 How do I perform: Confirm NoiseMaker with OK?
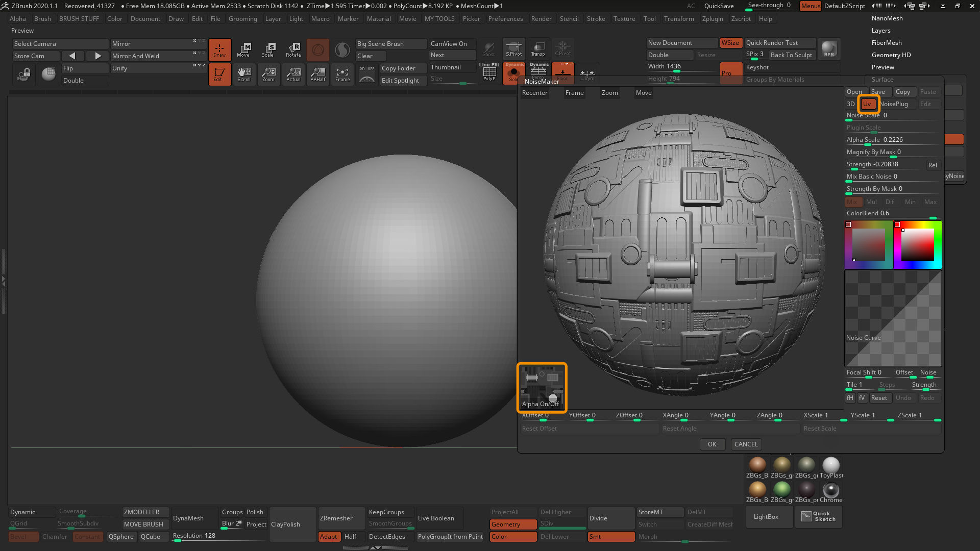712,444
